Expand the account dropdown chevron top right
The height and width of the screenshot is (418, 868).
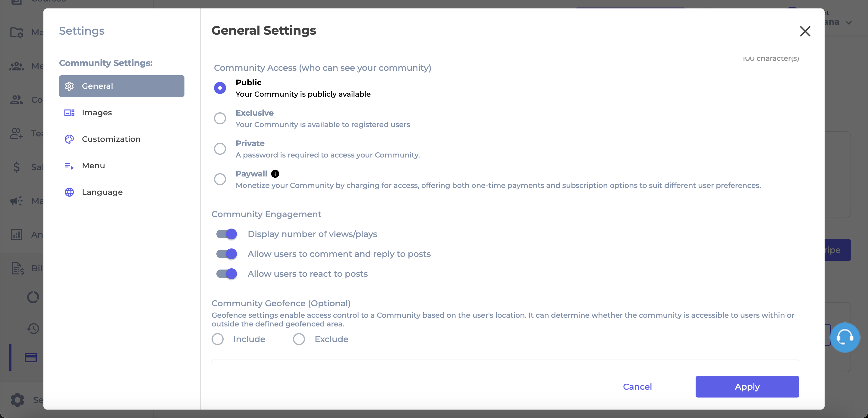[849, 23]
